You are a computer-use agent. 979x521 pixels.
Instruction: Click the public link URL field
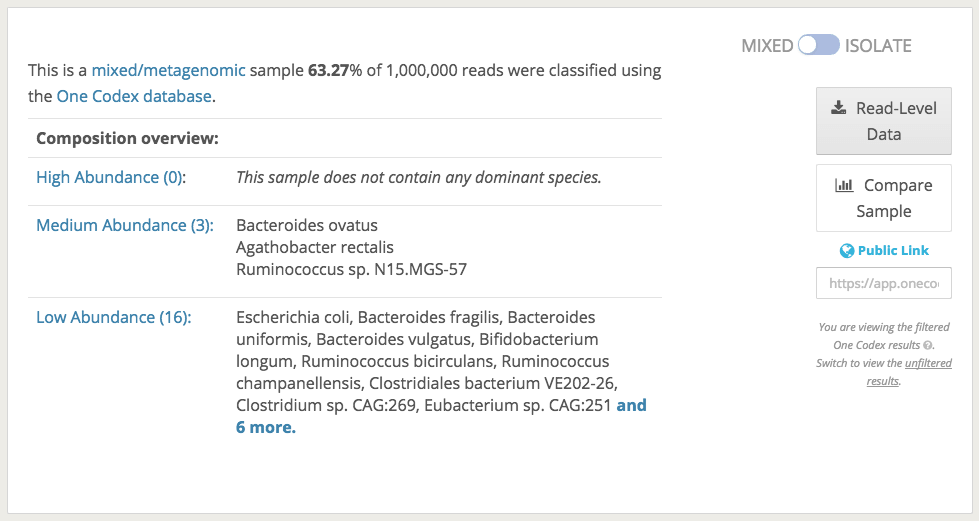point(884,283)
